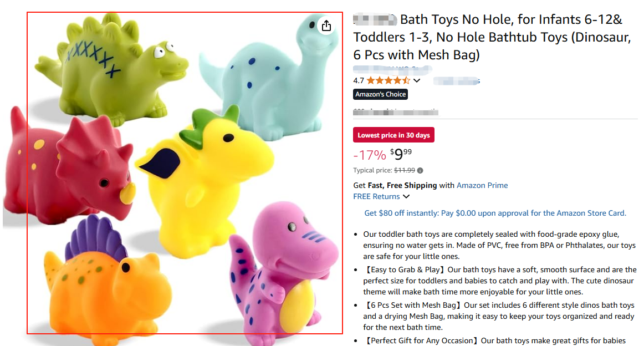Screen dimensions: 644x346
Task: Click the blurred ratings count link beside stars
Action: click(x=456, y=81)
